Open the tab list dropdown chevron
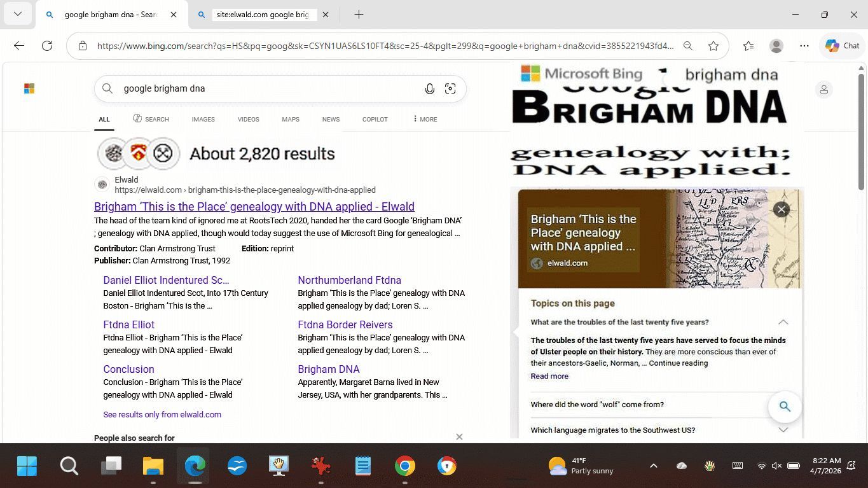This screenshot has width=868, height=488. [18, 14]
